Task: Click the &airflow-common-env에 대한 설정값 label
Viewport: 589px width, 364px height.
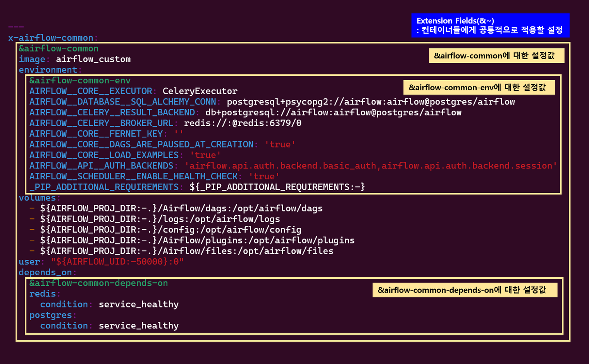Action: (x=479, y=88)
